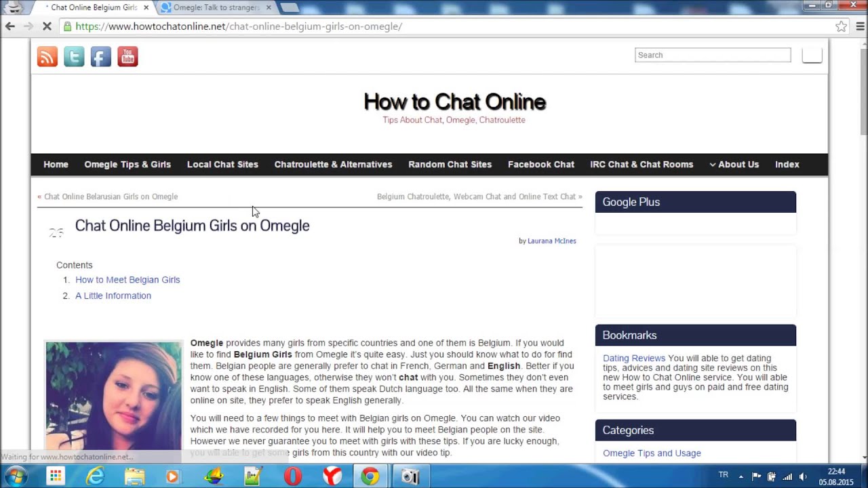
Task: Open taskbar clock showing 22:44
Action: (x=836, y=476)
